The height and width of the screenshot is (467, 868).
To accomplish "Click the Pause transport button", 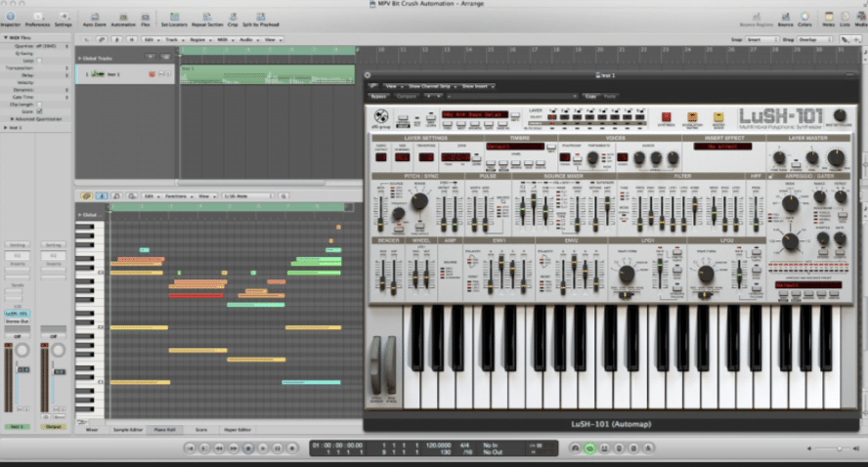I will (x=278, y=448).
